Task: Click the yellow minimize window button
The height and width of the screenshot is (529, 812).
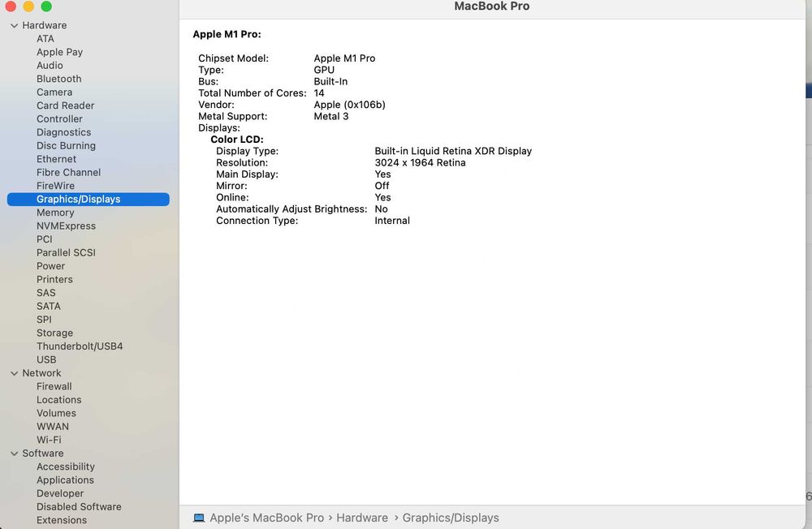Action: coord(28,6)
